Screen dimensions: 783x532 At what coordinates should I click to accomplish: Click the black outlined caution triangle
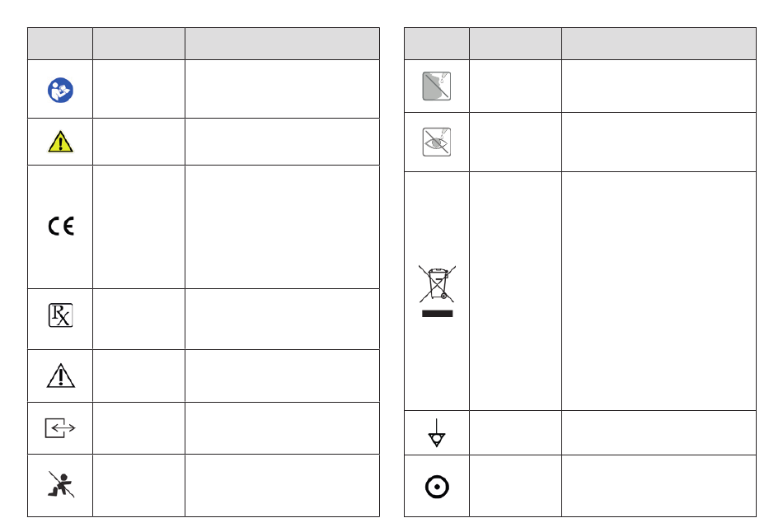(x=60, y=376)
